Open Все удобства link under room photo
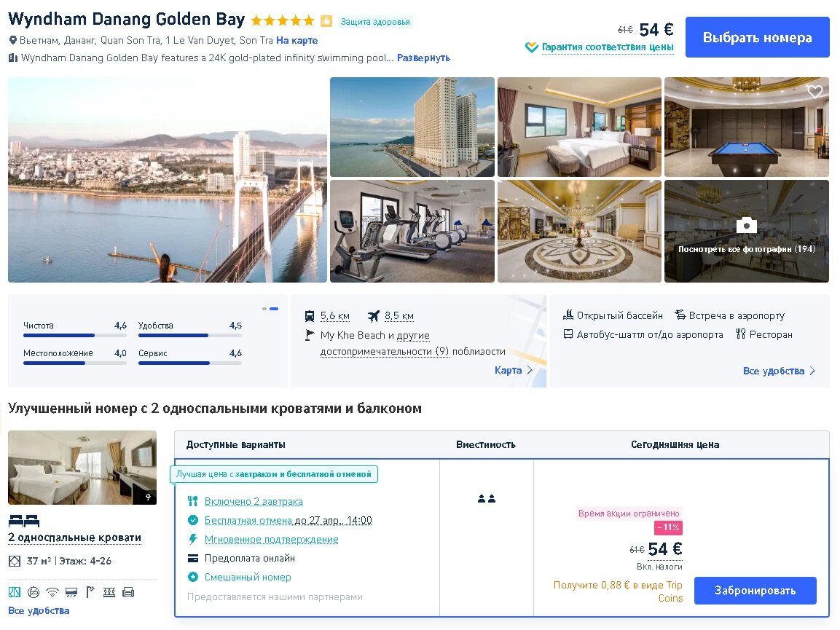Viewport: 840px width, 630px height. pyautogui.click(x=39, y=611)
